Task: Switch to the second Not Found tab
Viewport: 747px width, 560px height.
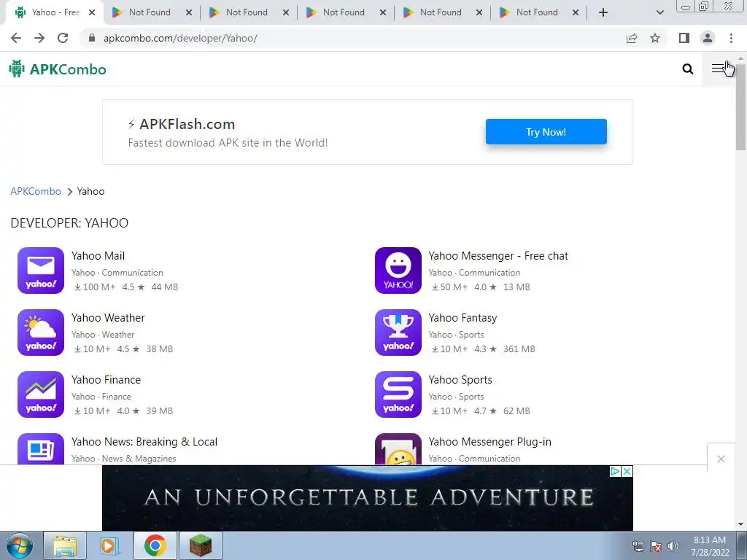Action: [x=247, y=12]
